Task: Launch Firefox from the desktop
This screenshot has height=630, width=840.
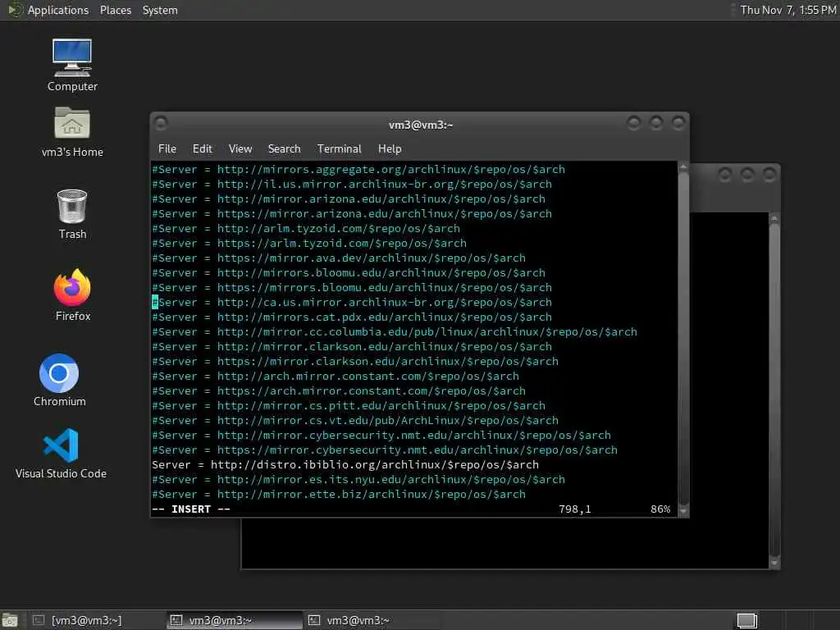Action: coord(72,295)
